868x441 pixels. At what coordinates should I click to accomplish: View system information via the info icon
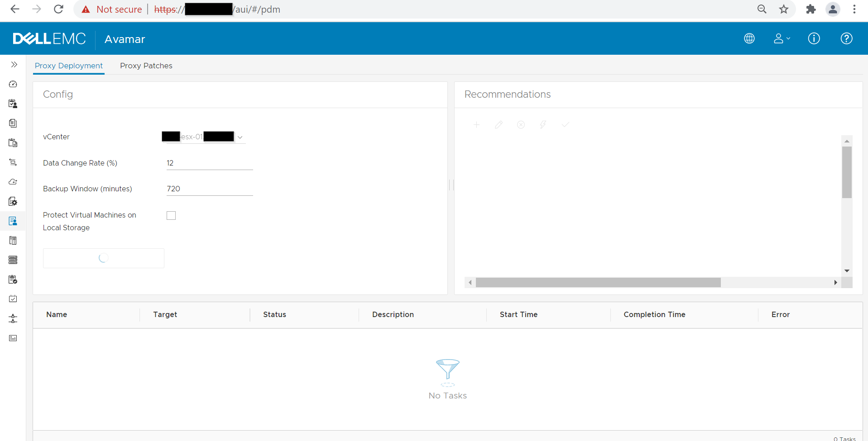pos(814,38)
